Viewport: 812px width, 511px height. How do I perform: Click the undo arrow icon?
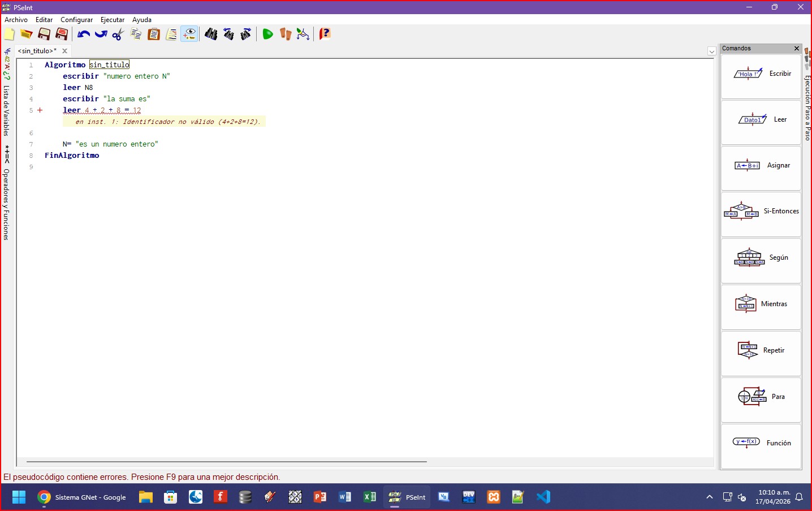tap(84, 35)
